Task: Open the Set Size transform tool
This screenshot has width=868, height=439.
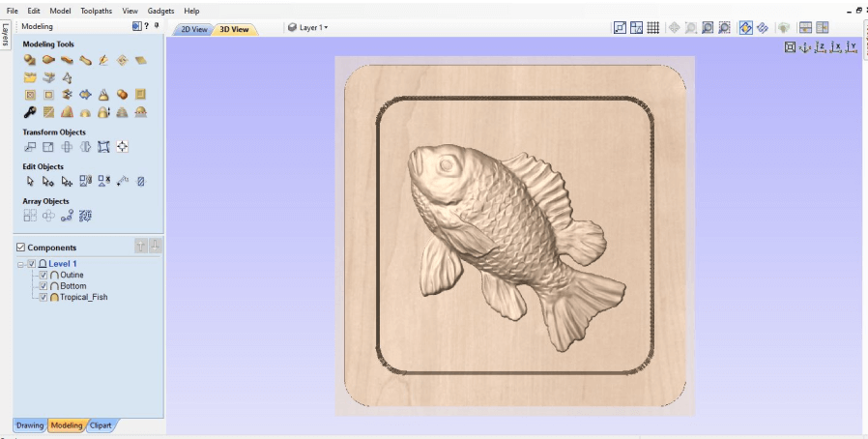Action: tap(48, 147)
